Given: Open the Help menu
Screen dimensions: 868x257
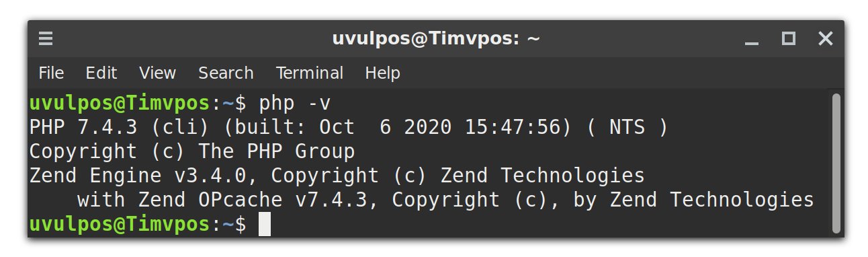Looking at the screenshot, I should [x=382, y=73].
